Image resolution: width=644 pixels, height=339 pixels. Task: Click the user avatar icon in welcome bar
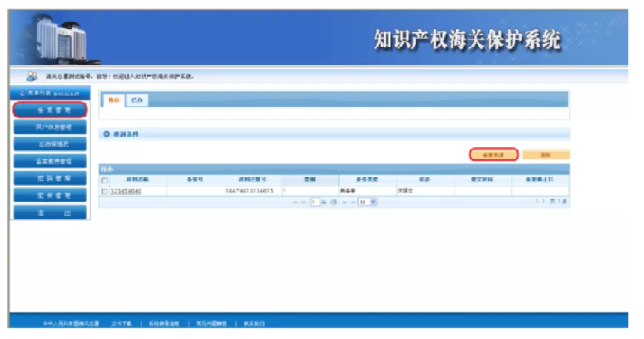point(31,76)
